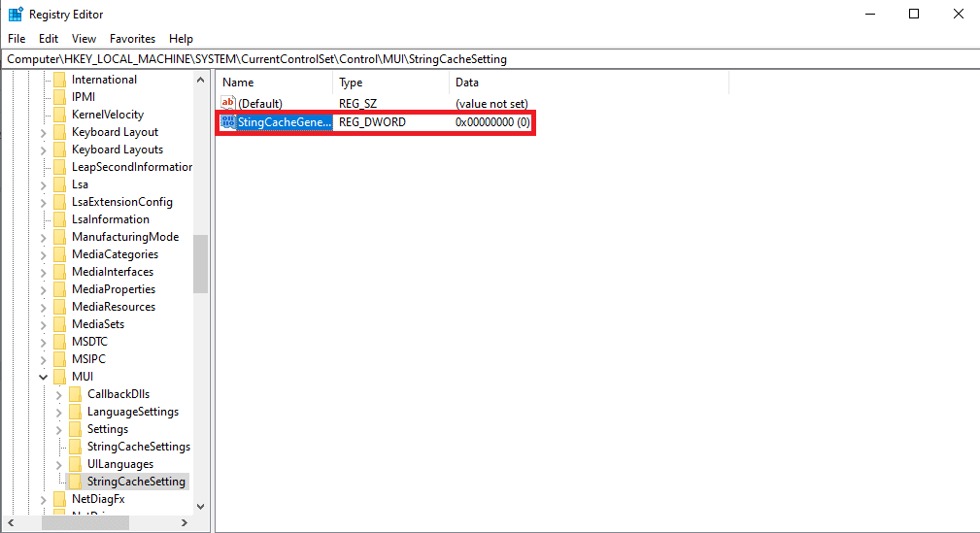Click the Lsa folder icon
The width and height of the screenshot is (980, 533).
pos(60,184)
